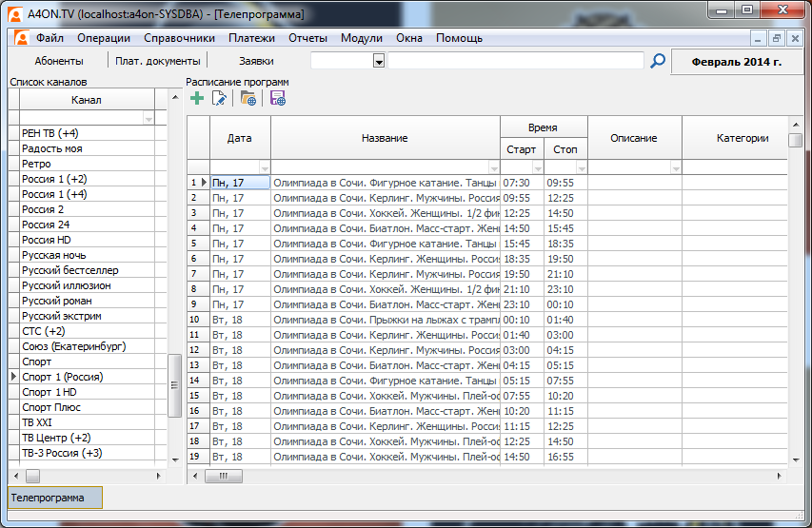Open the Отчеты menu

pyautogui.click(x=307, y=38)
